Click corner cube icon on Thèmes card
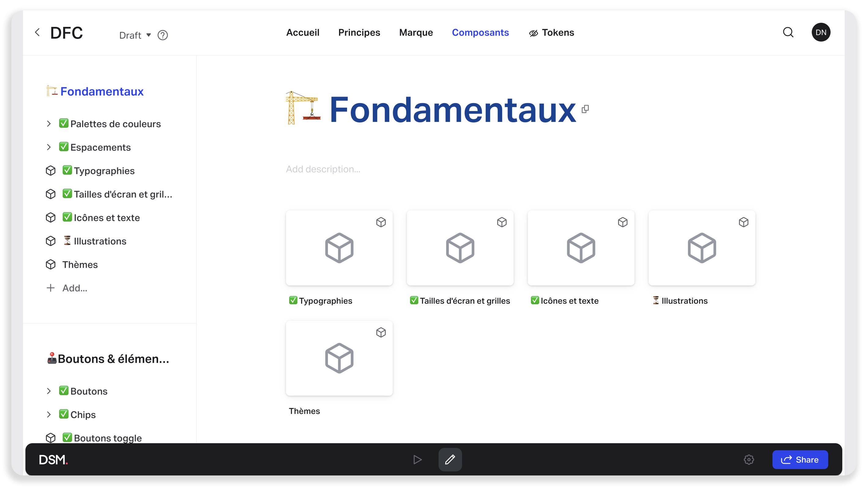Image resolution: width=868 pixels, height=499 pixels. (381, 332)
